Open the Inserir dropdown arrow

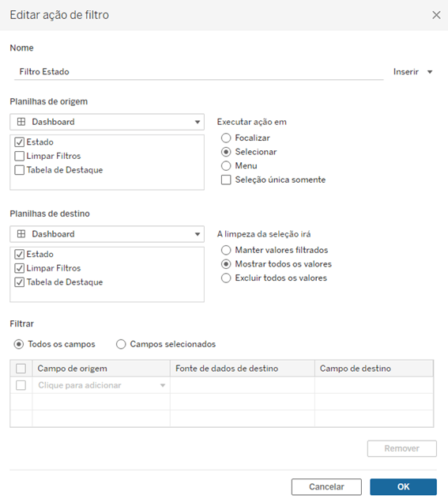430,72
